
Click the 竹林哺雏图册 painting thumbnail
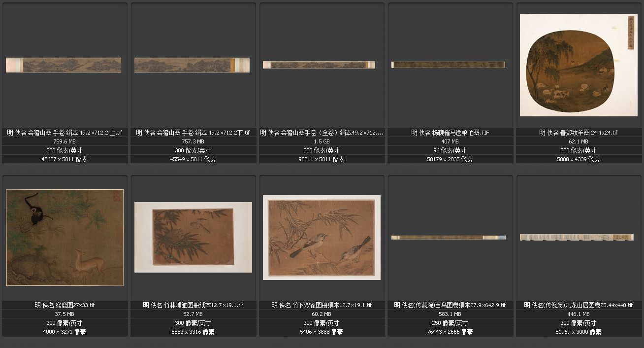(x=193, y=237)
